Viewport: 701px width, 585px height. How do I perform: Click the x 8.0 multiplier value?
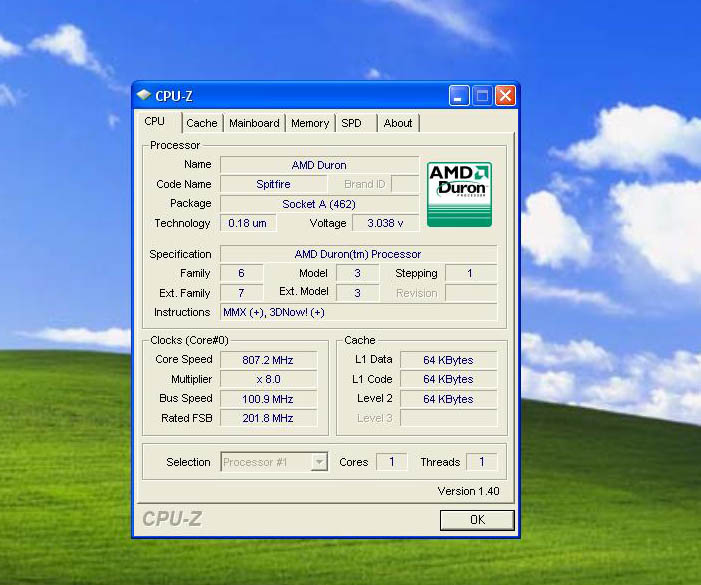click(268, 379)
